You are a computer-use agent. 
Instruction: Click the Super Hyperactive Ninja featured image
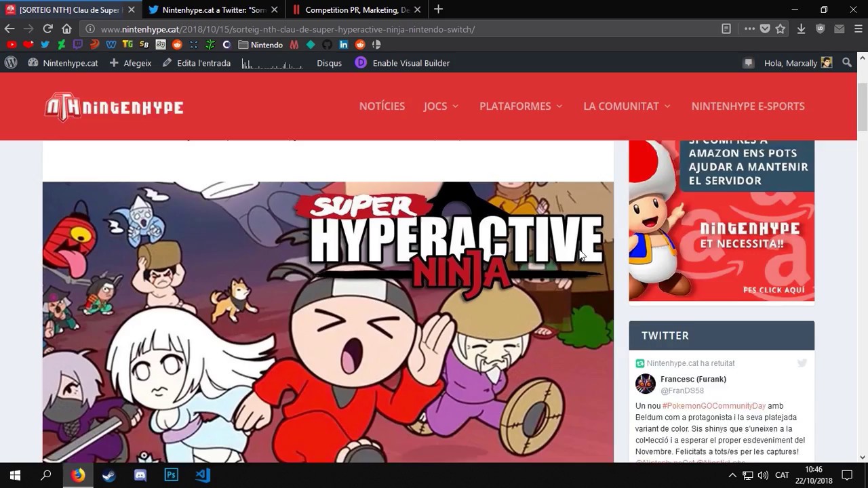328,322
